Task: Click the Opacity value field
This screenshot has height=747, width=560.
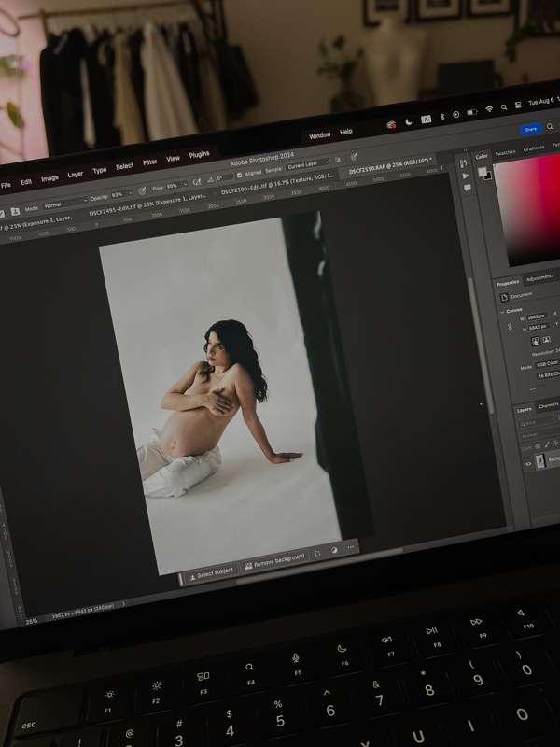Action: click(x=117, y=195)
